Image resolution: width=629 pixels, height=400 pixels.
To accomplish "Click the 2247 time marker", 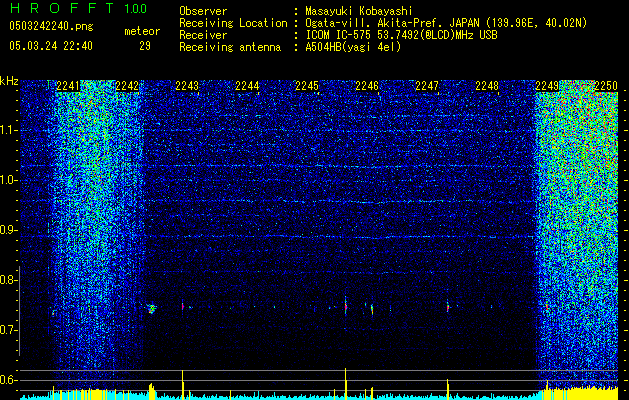I will click(x=427, y=85).
